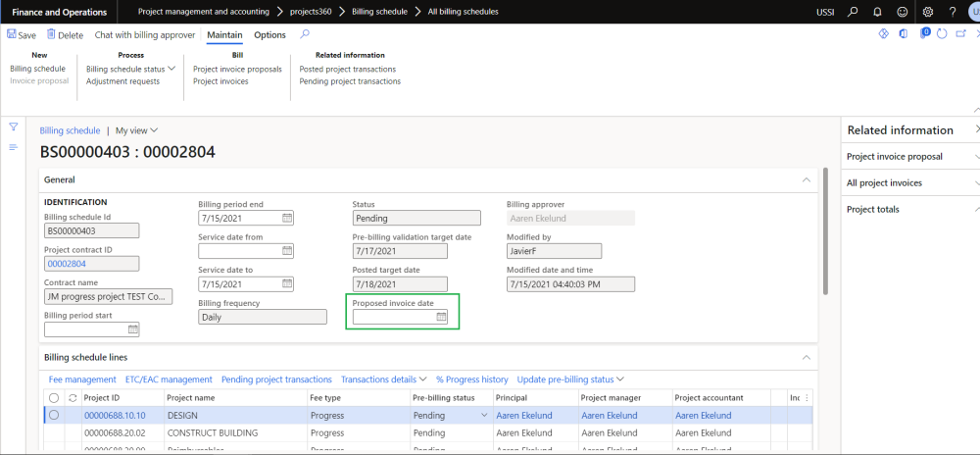Expand the Billing schedule status dropdown
The width and height of the screenshot is (980, 455).
[130, 69]
